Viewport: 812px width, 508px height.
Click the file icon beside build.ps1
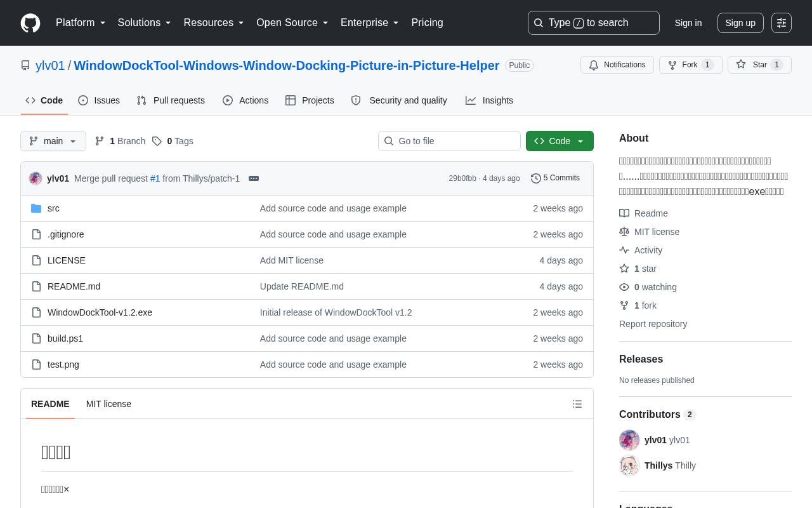(36, 338)
